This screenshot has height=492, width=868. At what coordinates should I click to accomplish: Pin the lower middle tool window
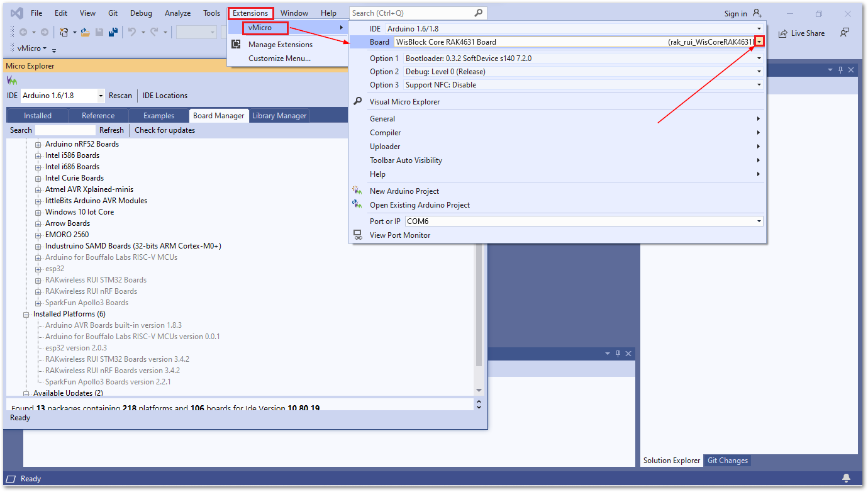tap(618, 354)
